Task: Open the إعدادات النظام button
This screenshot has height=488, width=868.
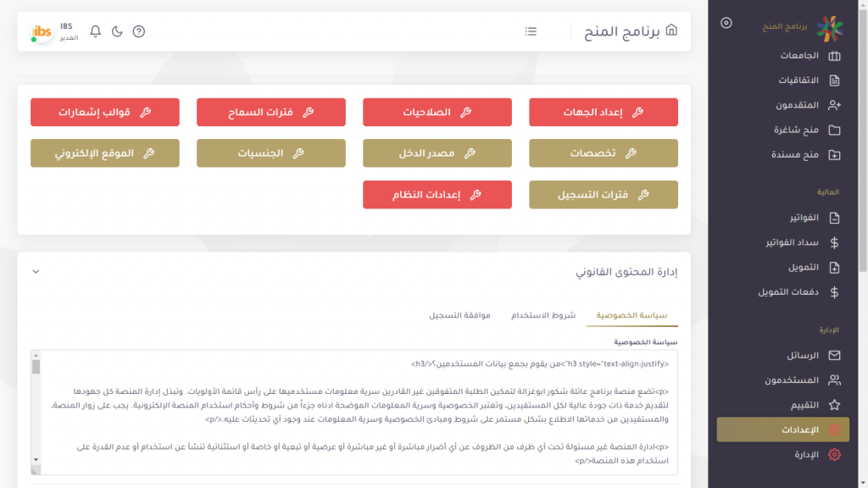Action: (437, 195)
